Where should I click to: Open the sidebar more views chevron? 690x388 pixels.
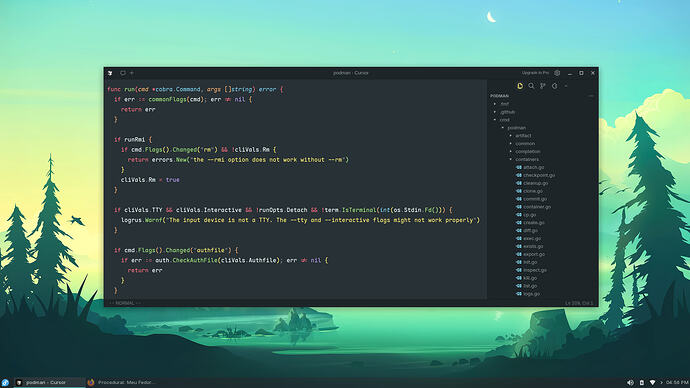566,86
